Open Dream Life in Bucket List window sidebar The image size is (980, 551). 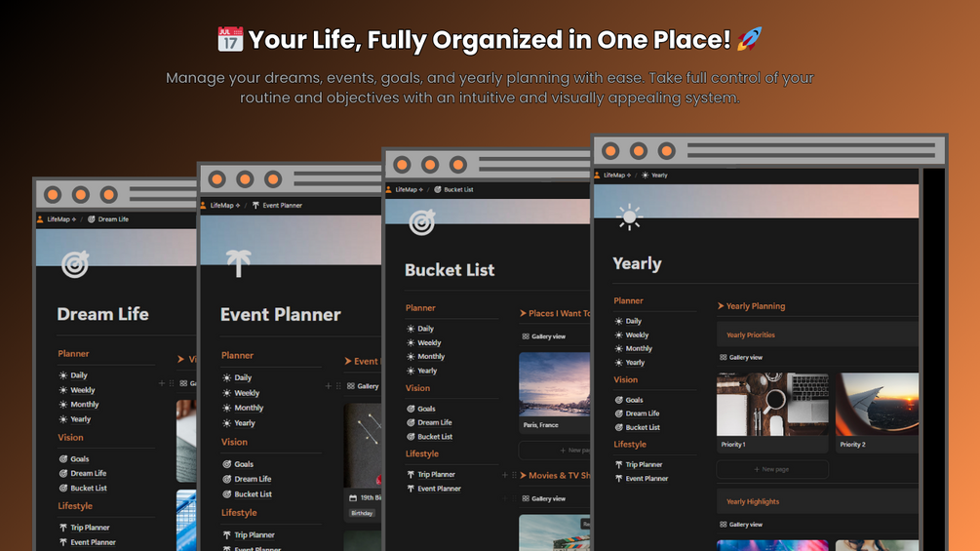coord(434,423)
